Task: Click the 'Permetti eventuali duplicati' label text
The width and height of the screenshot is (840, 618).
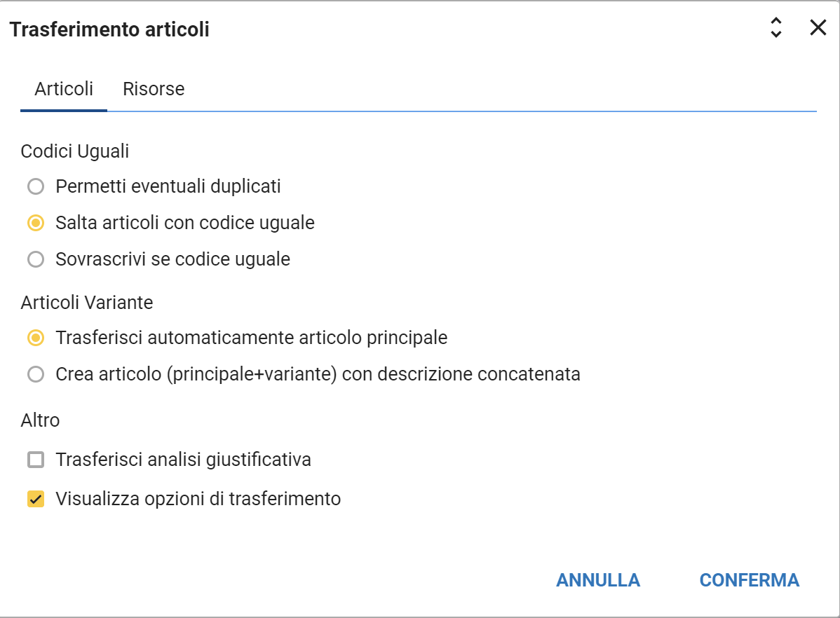Action: (x=168, y=187)
